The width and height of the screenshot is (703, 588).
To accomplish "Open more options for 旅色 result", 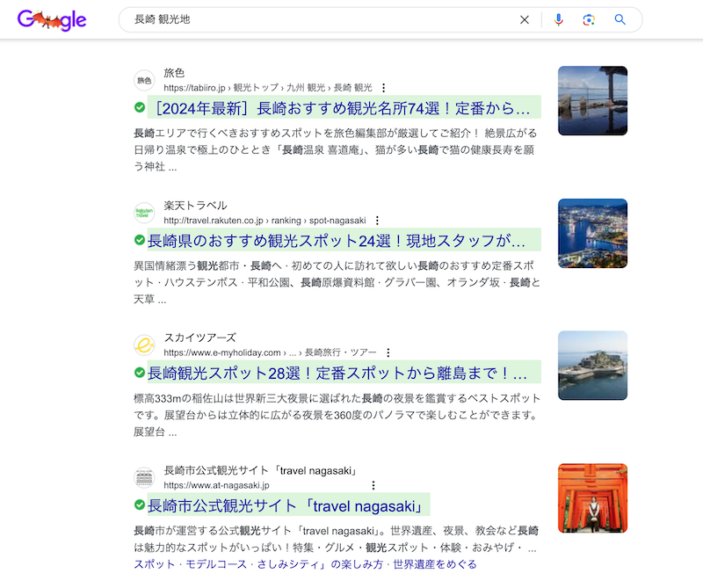I will 383,88.
